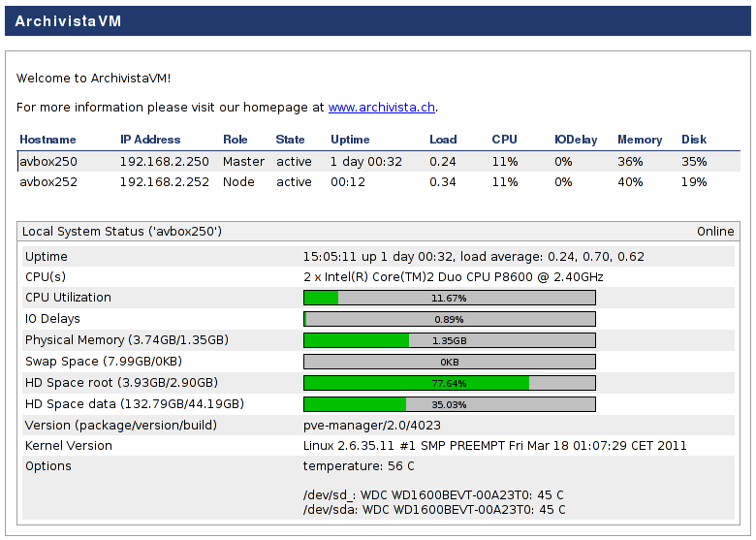Viewport: 756px width, 540px height.
Task: Click uptime value 00:12
Action: [348, 182]
